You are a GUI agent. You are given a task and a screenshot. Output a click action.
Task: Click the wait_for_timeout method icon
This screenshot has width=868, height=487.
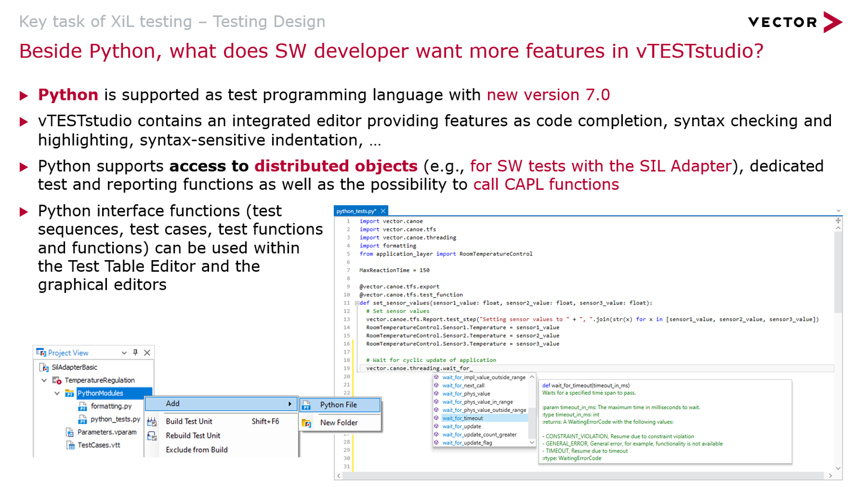pyautogui.click(x=437, y=418)
